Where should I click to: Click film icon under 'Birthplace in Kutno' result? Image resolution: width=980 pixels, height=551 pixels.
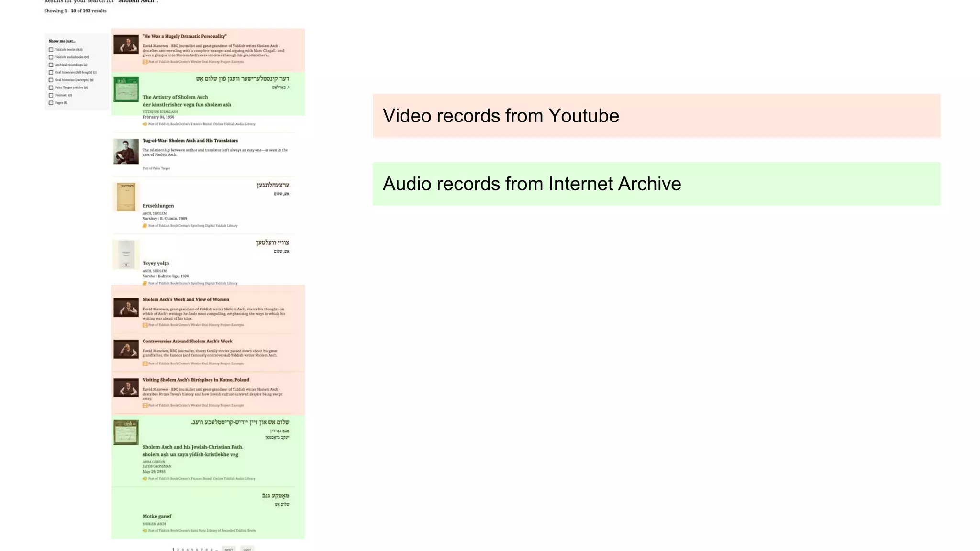click(145, 405)
